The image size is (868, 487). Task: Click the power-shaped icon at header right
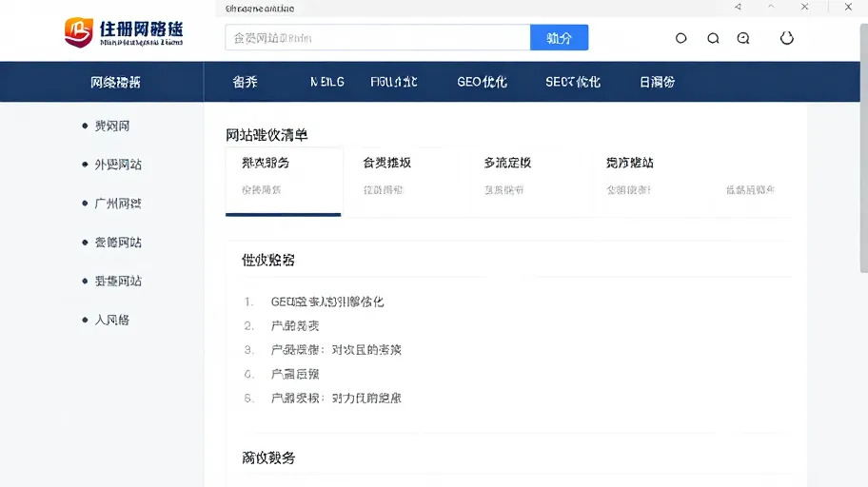786,38
